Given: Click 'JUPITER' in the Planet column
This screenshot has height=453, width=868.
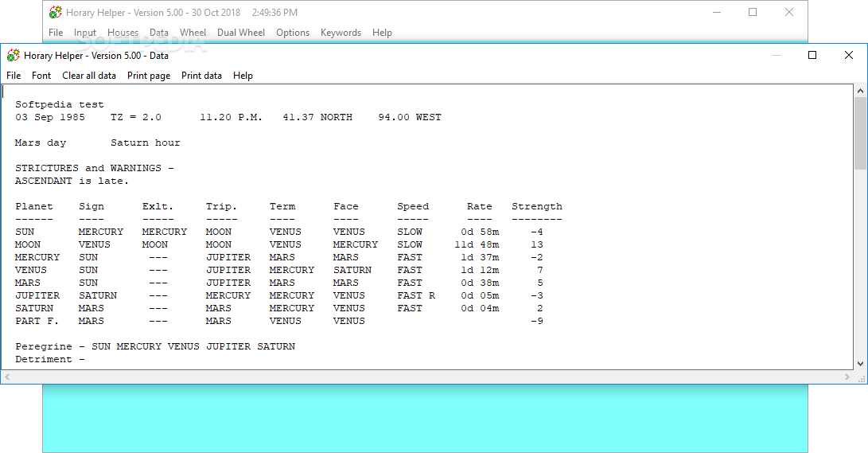Looking at the screenshot, I should click(x=37, y=295).
